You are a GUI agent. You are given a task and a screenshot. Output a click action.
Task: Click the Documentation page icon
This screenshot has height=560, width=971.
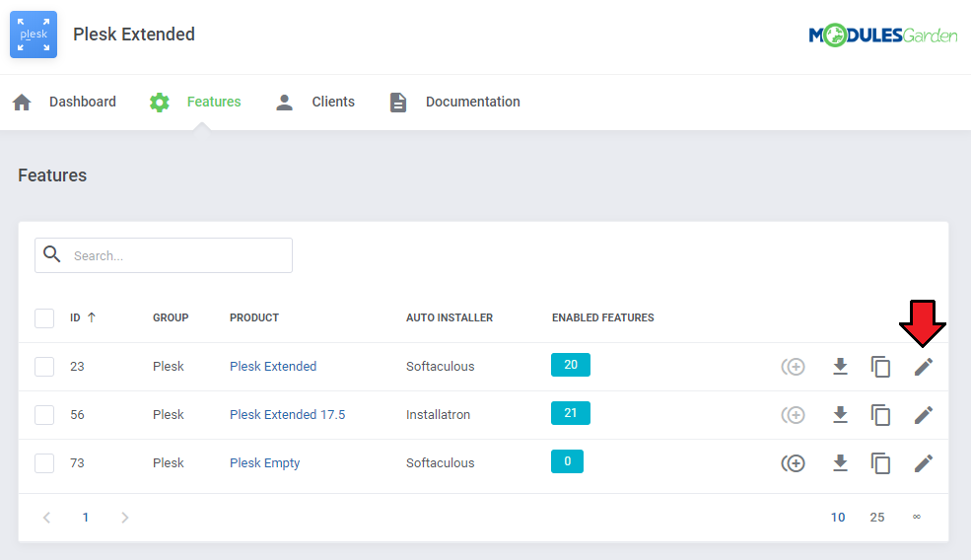(398, 103)
